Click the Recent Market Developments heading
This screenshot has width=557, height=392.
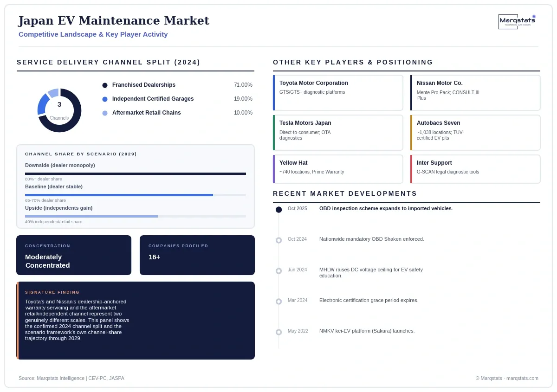coord(345,193)
